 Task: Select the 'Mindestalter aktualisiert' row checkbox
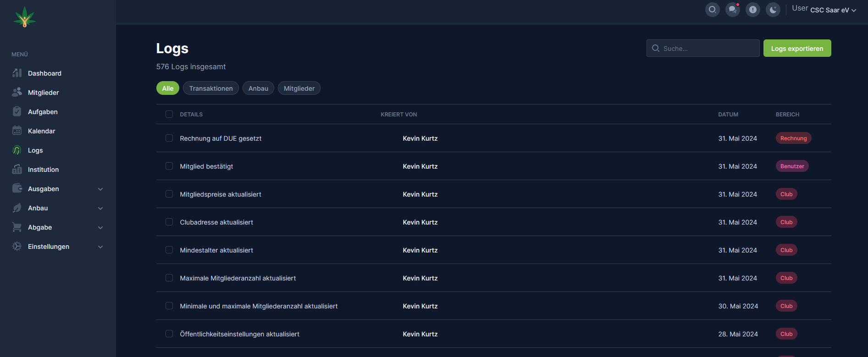[169, 250]
